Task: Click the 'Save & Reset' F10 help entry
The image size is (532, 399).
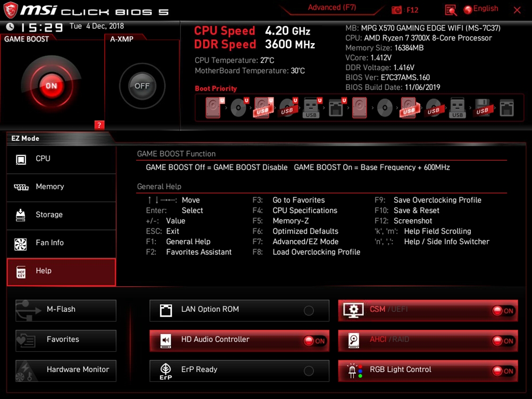Action: 417,210
